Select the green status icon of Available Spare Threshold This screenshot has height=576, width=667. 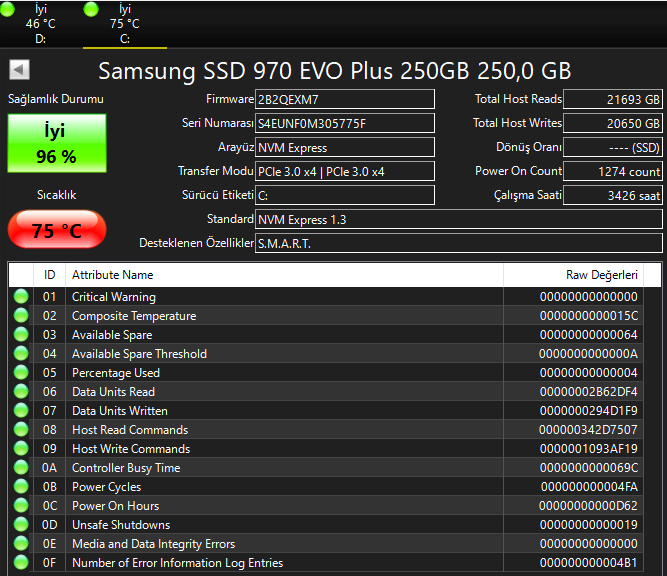pyautogui.click(x=21, y=353)
